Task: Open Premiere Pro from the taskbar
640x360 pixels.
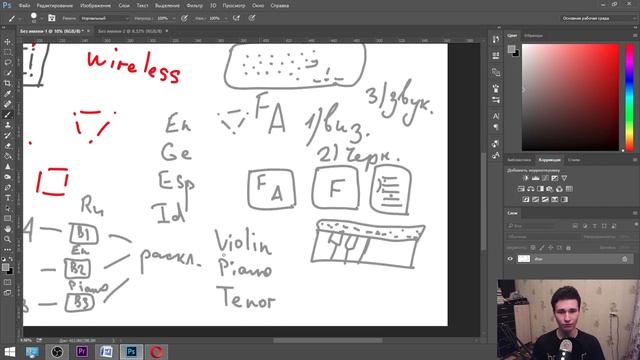Action: tap(82, 351)
